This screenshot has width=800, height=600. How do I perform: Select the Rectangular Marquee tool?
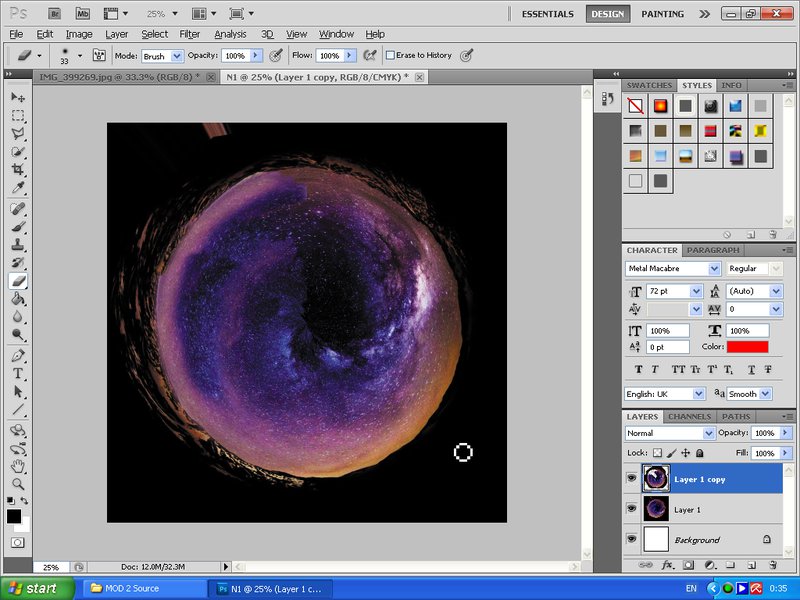[x=18, y=115]
